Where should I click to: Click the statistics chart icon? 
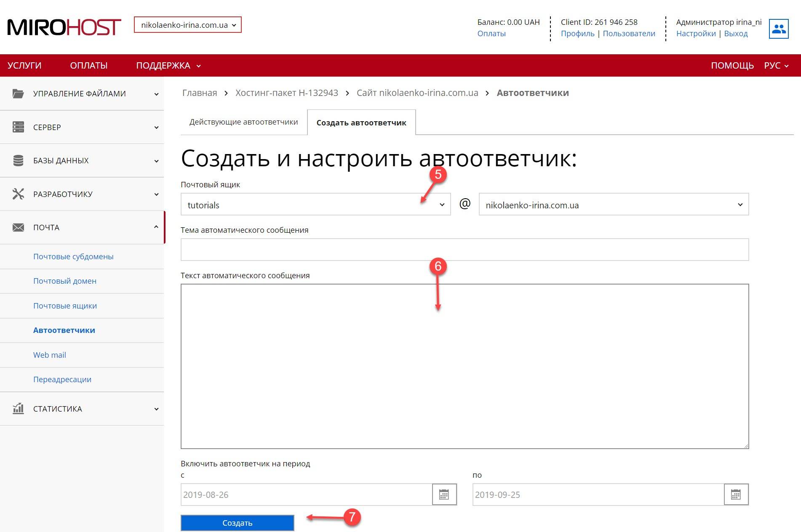tap(18, 408)
